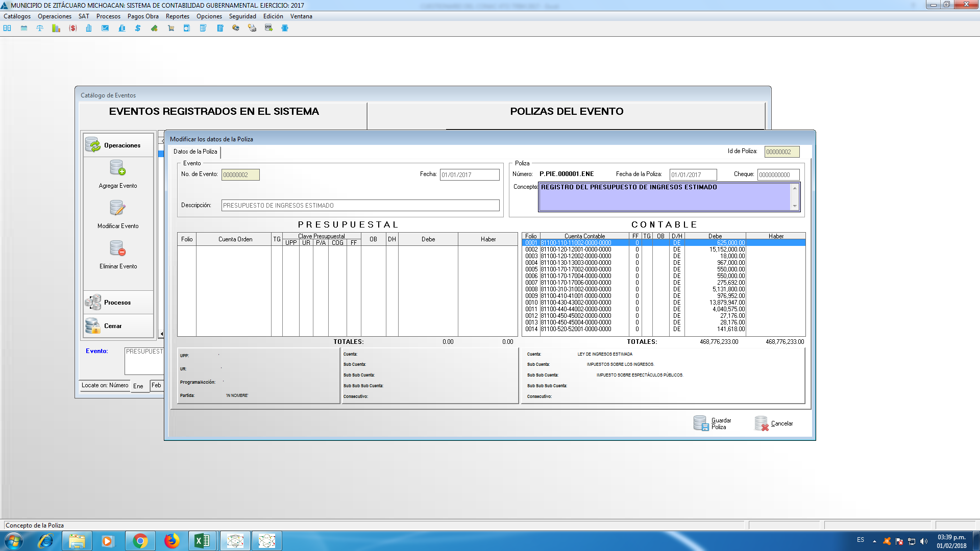This screenshot has width=980, height=551.
Task: Click the Cheque number input field
Action: [x=778, y=175]
